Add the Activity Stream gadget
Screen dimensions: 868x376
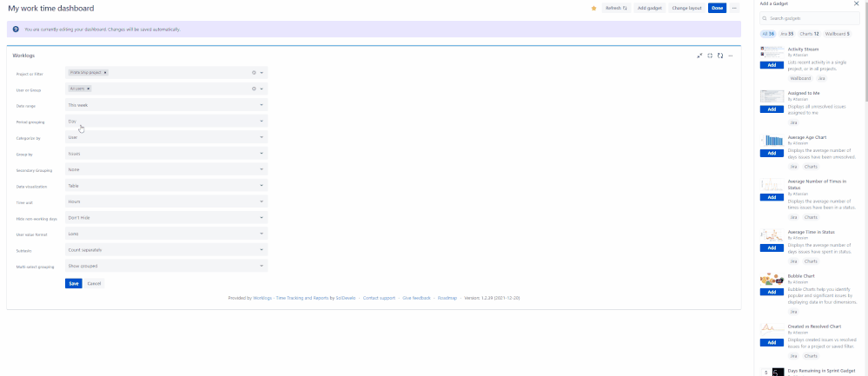click(772, 65)
